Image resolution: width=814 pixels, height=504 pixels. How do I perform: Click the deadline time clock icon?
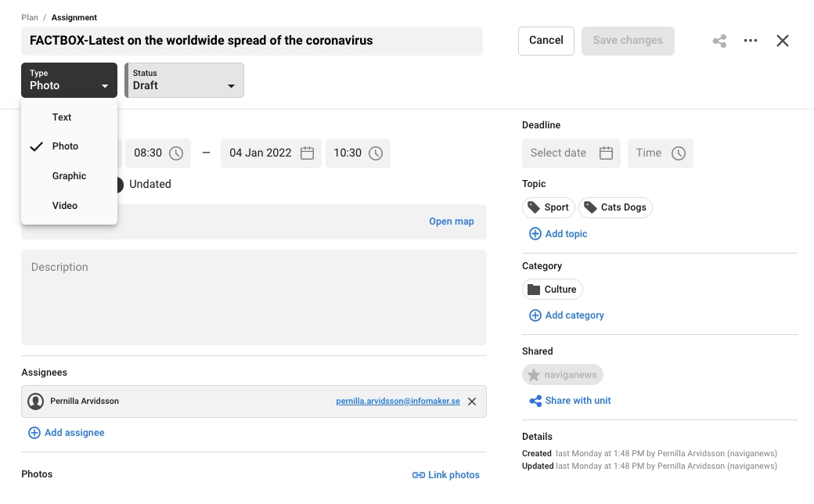pyautogui.click(x=679, y=153)
